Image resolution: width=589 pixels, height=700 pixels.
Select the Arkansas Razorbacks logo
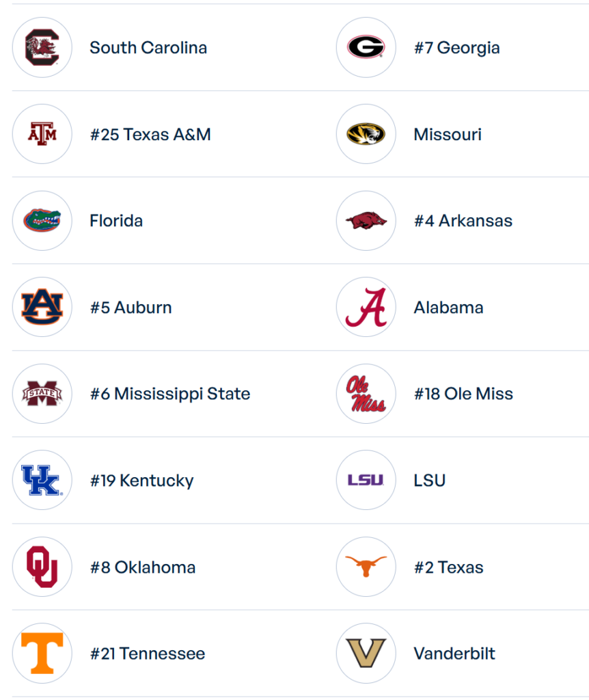pyautogui.click(x=366, y=220)
